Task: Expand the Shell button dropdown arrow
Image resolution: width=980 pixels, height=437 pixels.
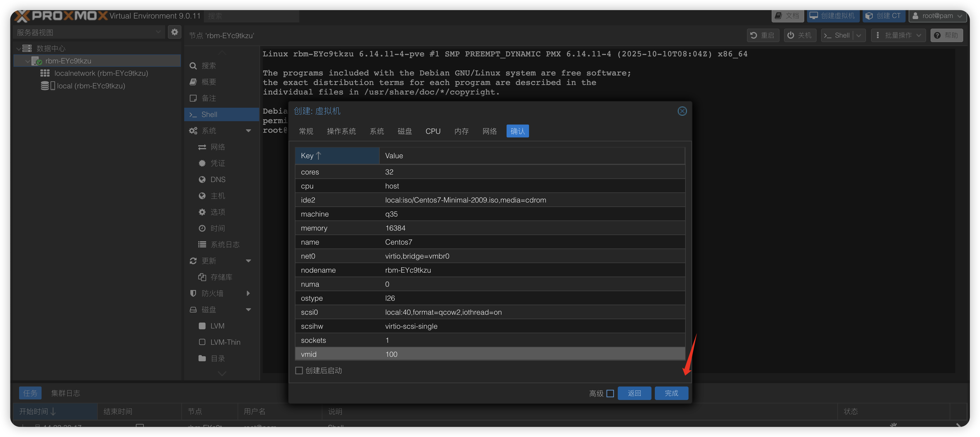Action: tap(859, 35)
